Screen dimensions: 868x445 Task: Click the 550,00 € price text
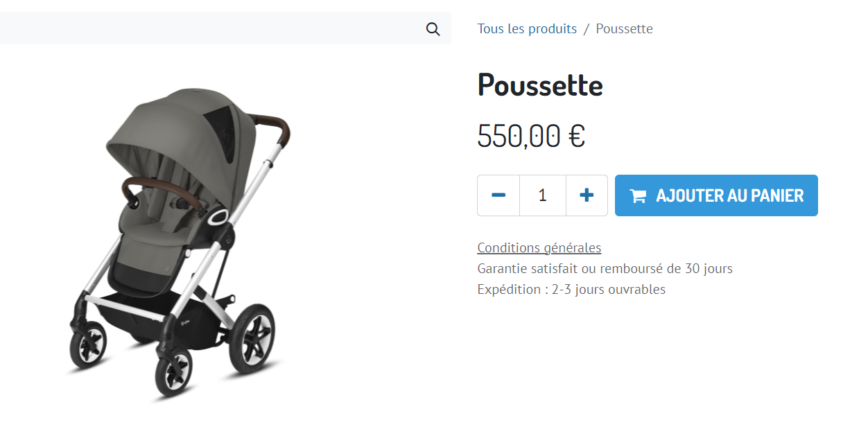[x=531, y=136]
